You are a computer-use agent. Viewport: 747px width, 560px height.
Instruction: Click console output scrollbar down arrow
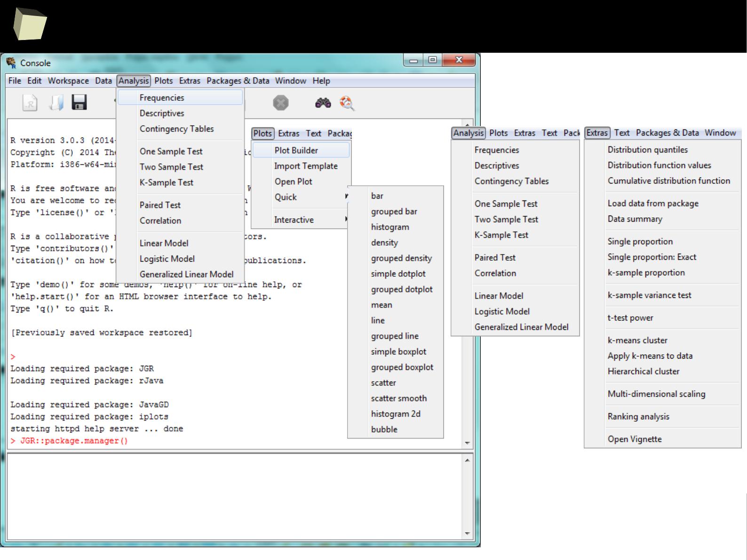click(x=467, y=442)
